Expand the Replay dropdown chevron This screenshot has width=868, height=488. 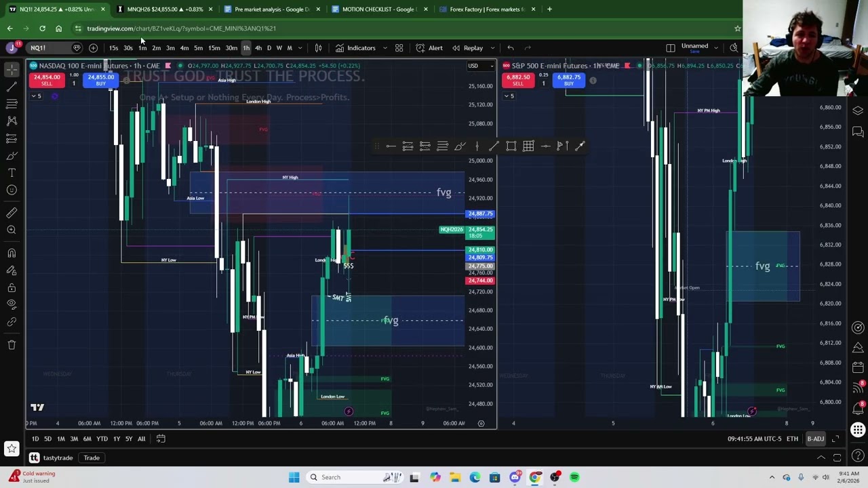tap(492, 48)
